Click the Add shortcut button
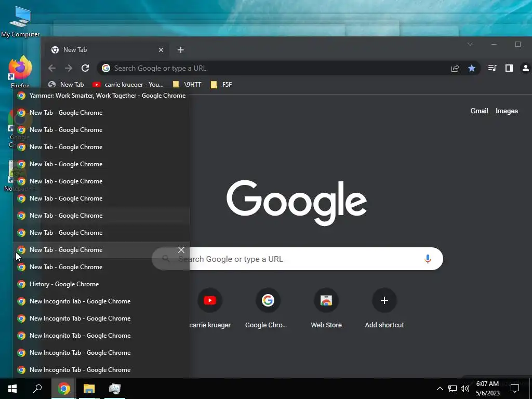 (x=384, y=309)
